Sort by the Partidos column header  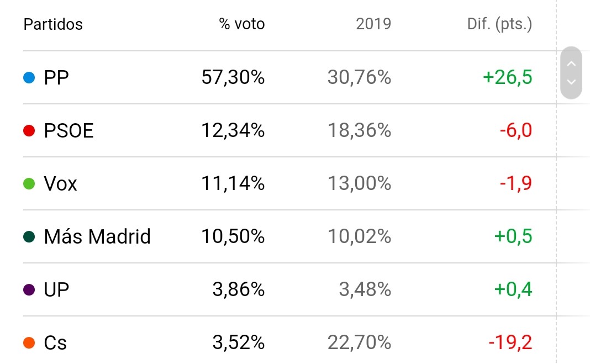tap(53, 24)
